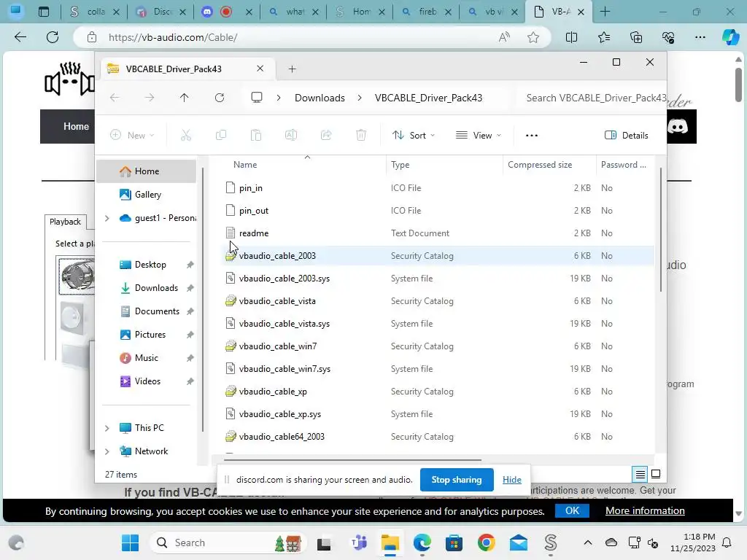
Task: Open the New dropdown in Explorer
Action: tap(132, 135)
